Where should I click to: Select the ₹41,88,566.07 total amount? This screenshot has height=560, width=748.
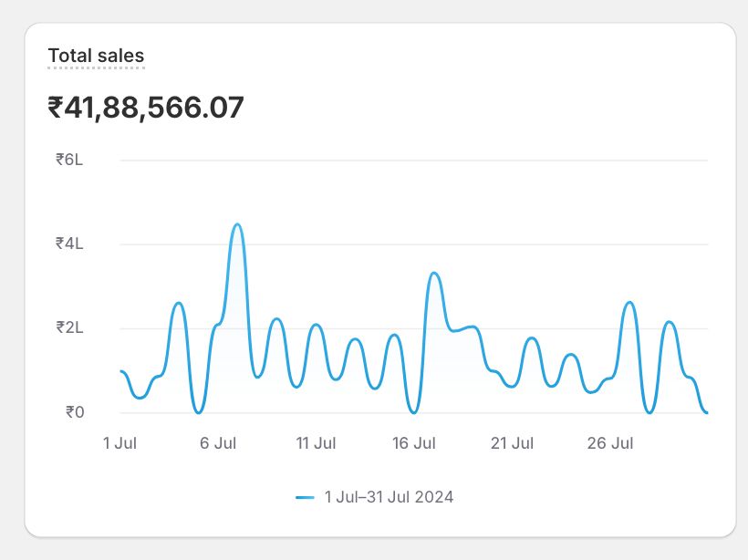click(x=146, y=109)
